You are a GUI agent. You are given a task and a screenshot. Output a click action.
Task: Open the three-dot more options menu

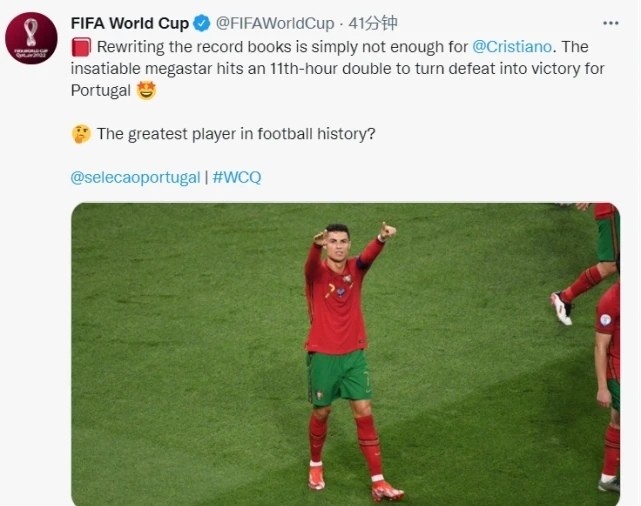pos(611,23)
